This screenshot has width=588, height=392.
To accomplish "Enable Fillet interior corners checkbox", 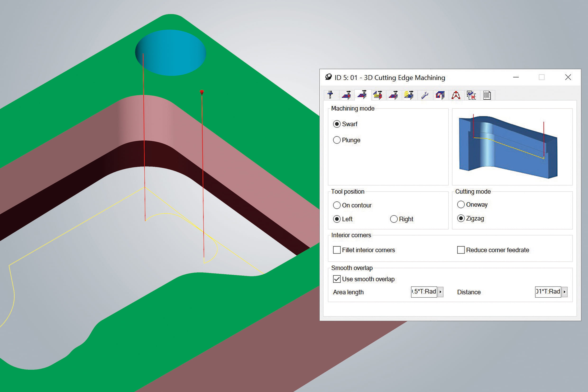I will click(337, 250).
